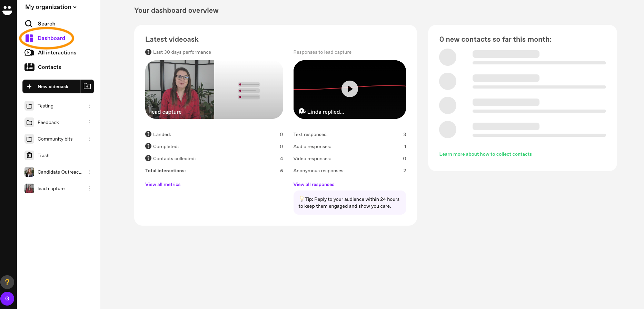The width and height of the screenshot is (644, 309).
Task: Open Search in the sidebar
Action: [x=47, y=24]
